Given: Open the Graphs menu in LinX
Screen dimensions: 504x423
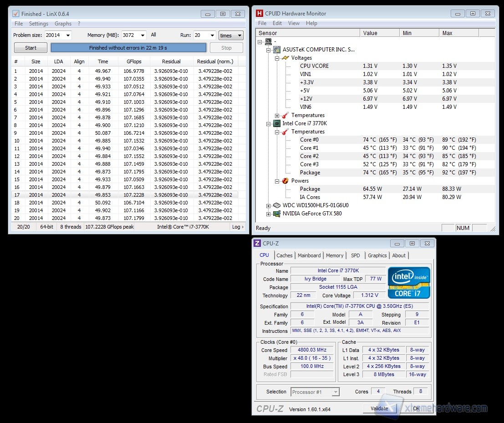Looking at the screenshot, I should pyautogui.click(x=63, y=24).
